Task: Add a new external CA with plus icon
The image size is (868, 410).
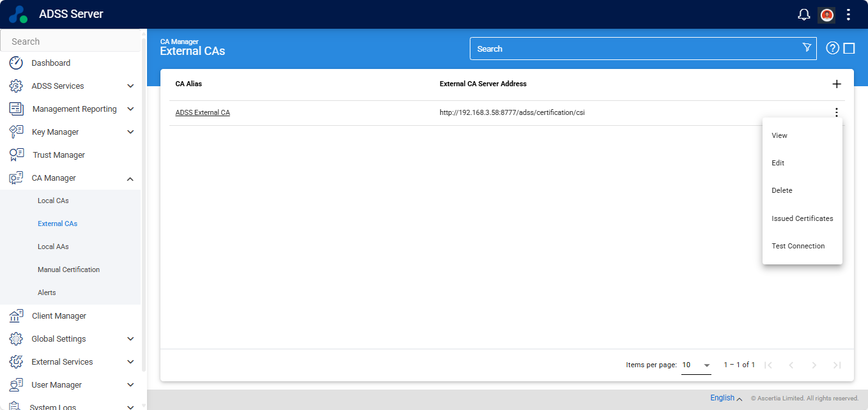Action: point(837,84)
